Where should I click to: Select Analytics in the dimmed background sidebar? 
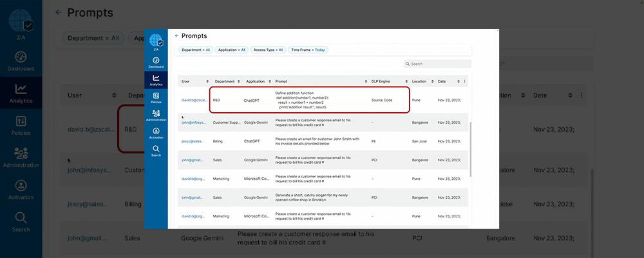21,94
